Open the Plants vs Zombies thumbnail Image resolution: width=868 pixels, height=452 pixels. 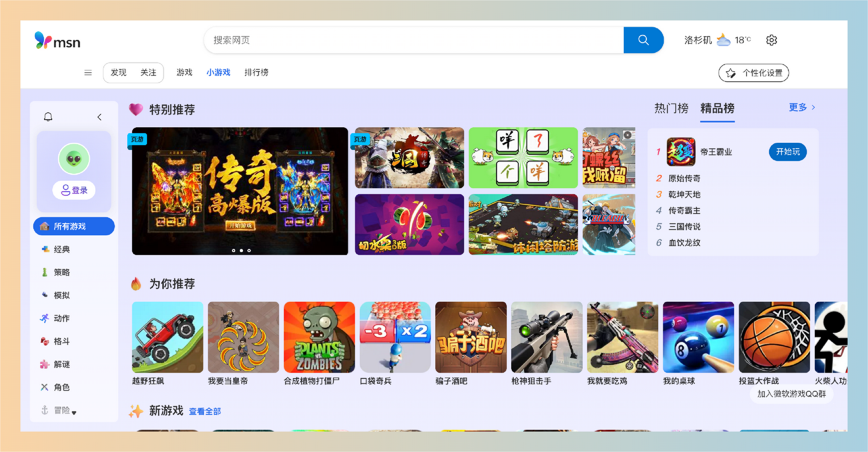pyautogui.click(x=319, y=337)
